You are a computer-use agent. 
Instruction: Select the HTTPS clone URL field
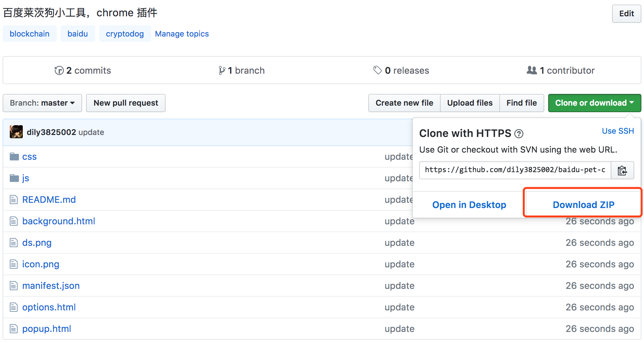(x=515, y=170)
